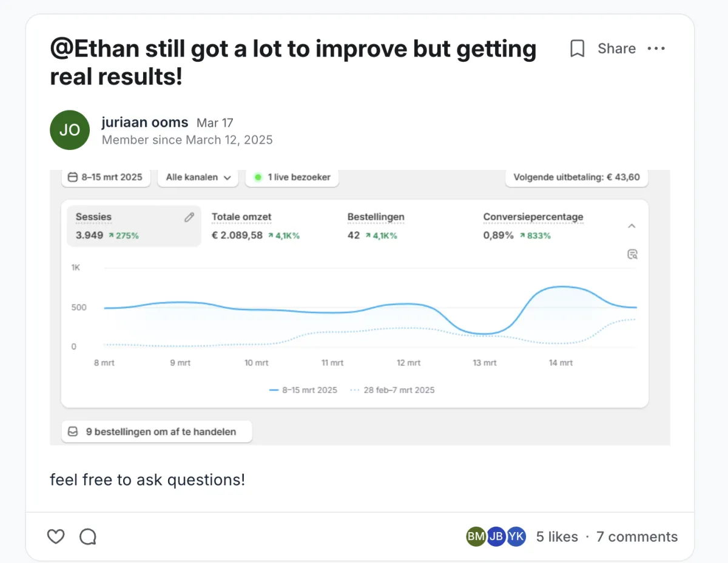Click the pencil edit icon on Sessies
This screenshot has height=563, width=728.
coord(189,217)
